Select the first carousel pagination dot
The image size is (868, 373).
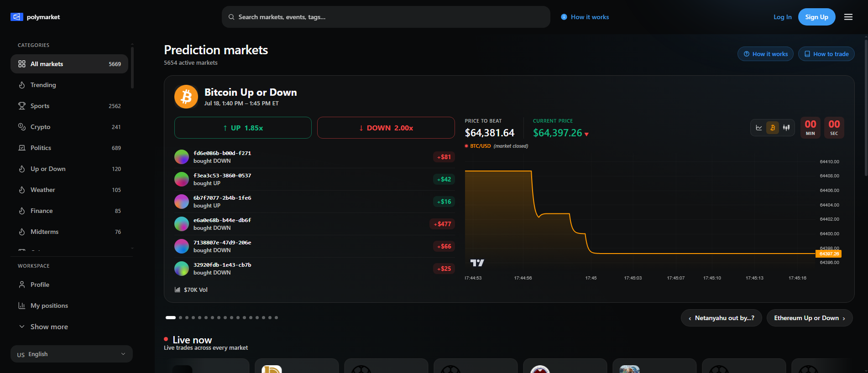pyautogui.click(x=171, y=317)
